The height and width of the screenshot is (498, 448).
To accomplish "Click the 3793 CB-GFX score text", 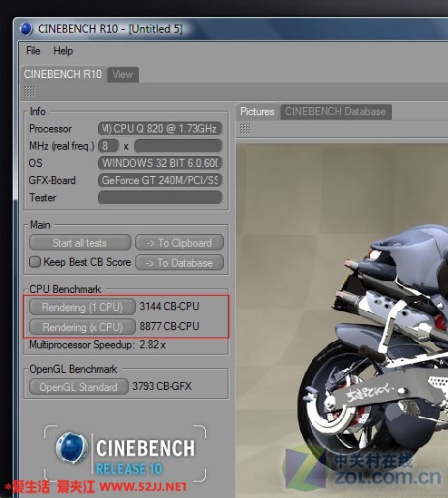I will click(x=162, y=386).
